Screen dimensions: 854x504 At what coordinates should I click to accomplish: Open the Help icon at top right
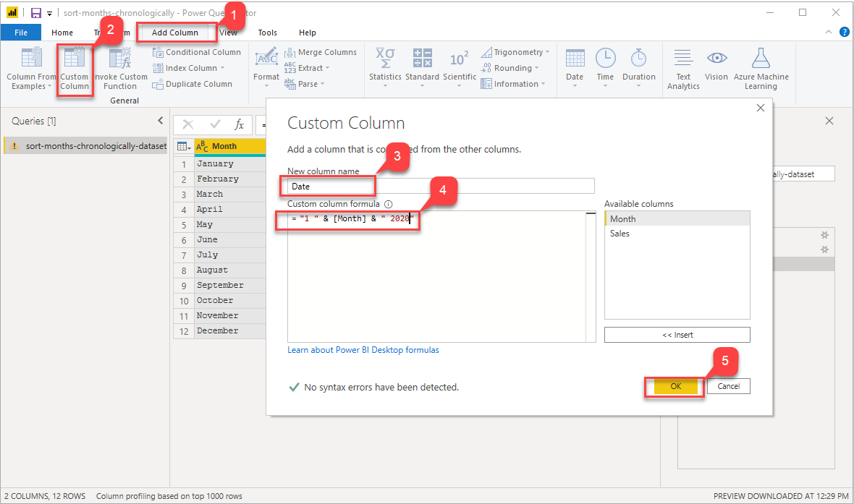pos(844,32)
